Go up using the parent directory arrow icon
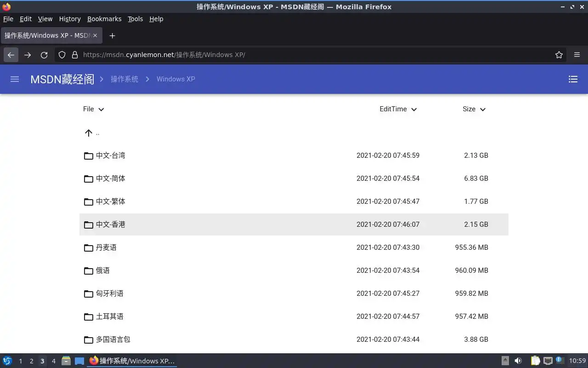588x368 pixels. [x=89, y=133]
